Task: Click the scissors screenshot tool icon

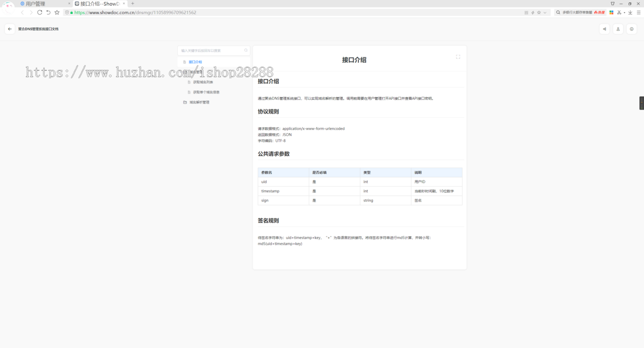Action: click(x=619, y=12)
